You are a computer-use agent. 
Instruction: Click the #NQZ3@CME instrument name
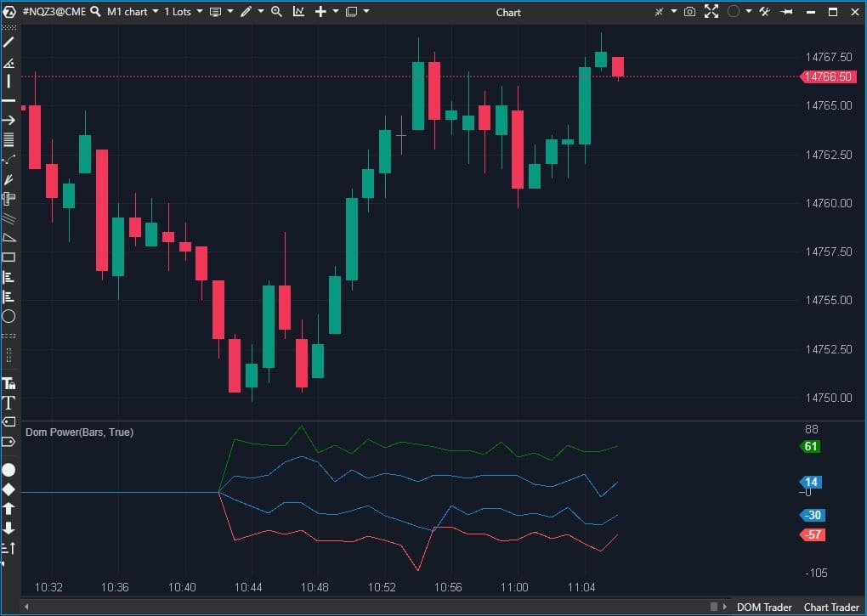[x=54, y=12]
